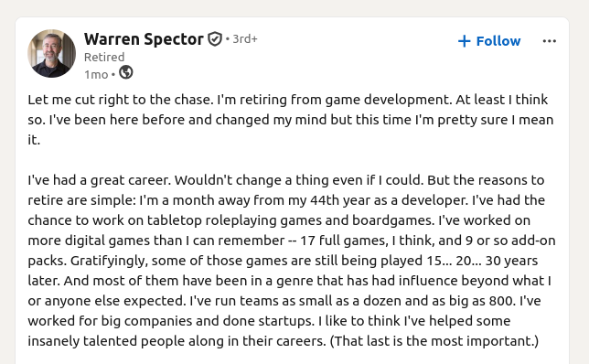Image resolution: width=589 pixels, height=364 pixels.
Task: Click the 1mo post timestamp
Action: click(x=96, y=75)
